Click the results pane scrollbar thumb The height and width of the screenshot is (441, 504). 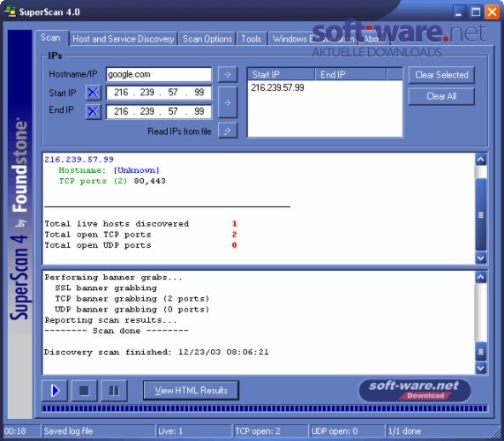pos(481,214)
